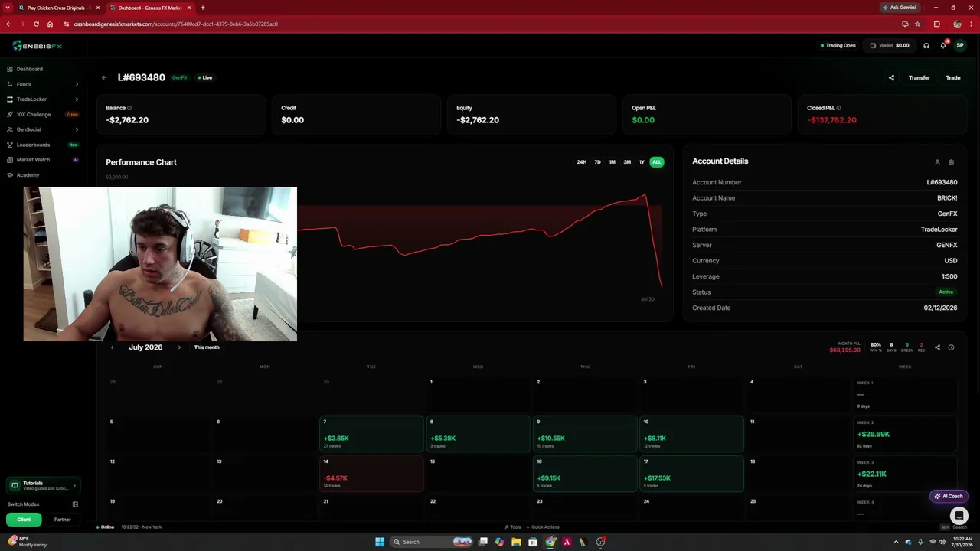This screenshot has width=980, height=551.
Task: Open Account Details settings gear
Action: [x=951, y=162]
